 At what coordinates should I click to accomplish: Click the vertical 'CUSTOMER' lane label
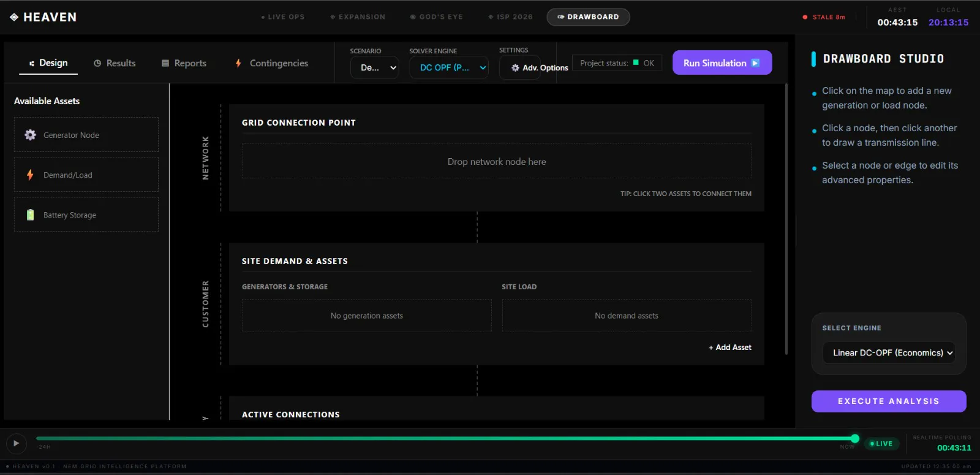(206, 304)
